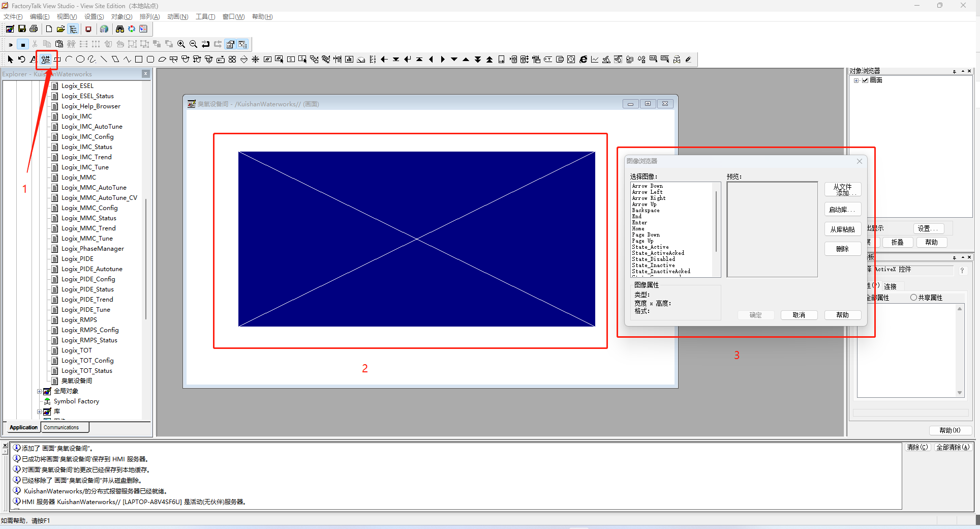This screenshot has width=980, height=529.
Task: Expand the 库 tree node
Action: click(40, 412)
